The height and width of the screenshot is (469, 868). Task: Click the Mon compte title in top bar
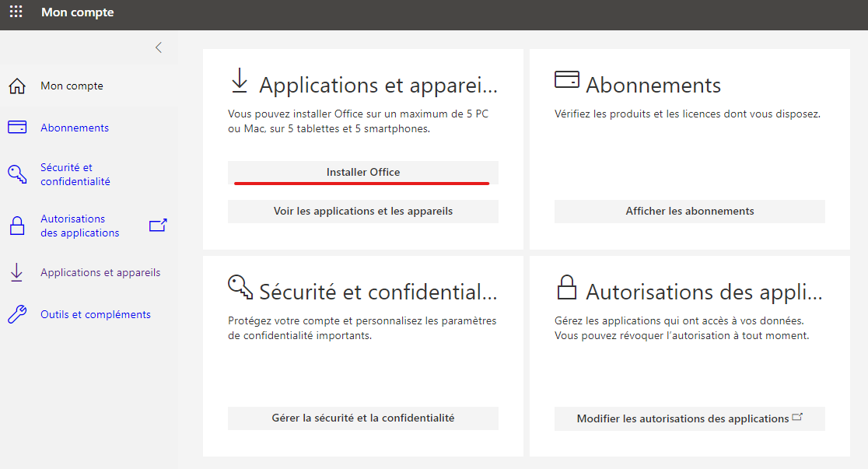pyautogui.click(x=78, y=12)
